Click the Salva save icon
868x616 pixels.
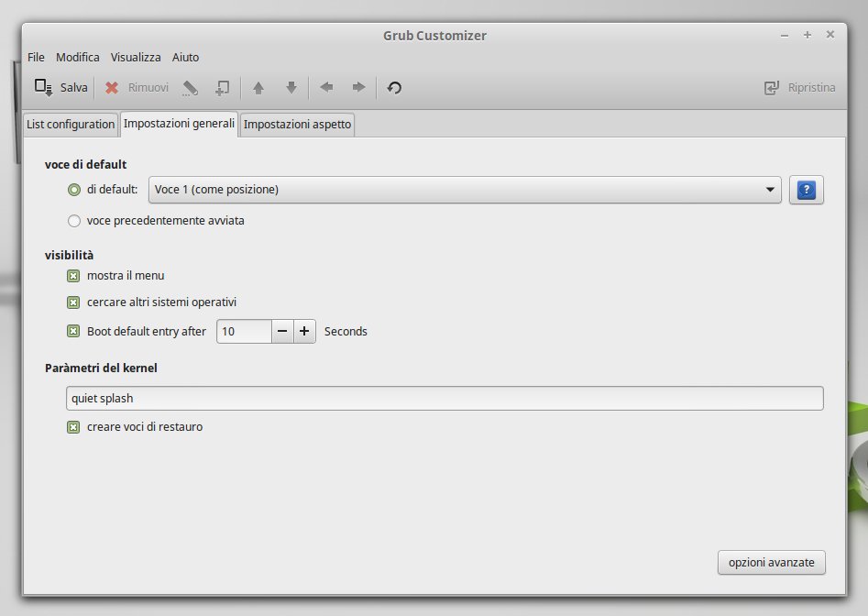click(43, 87)
